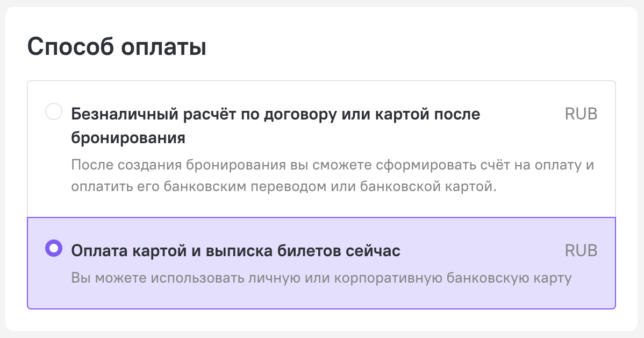Select the Оплата картой и выписка билетов title
The width and height of the screenshot is (644, 338).
click(x=236, y=250)
